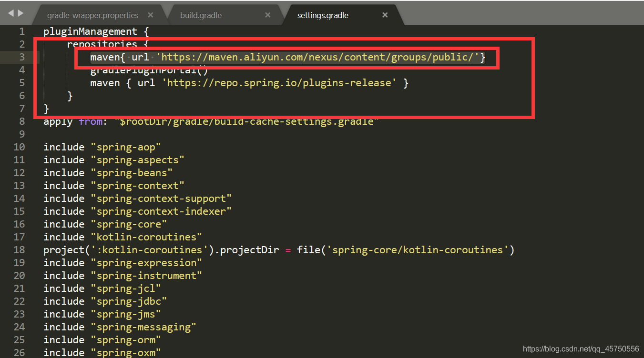Click the "spring-messaging" include line
The height and width of the screenshot is (358, 644).
[x=120, y=327]
